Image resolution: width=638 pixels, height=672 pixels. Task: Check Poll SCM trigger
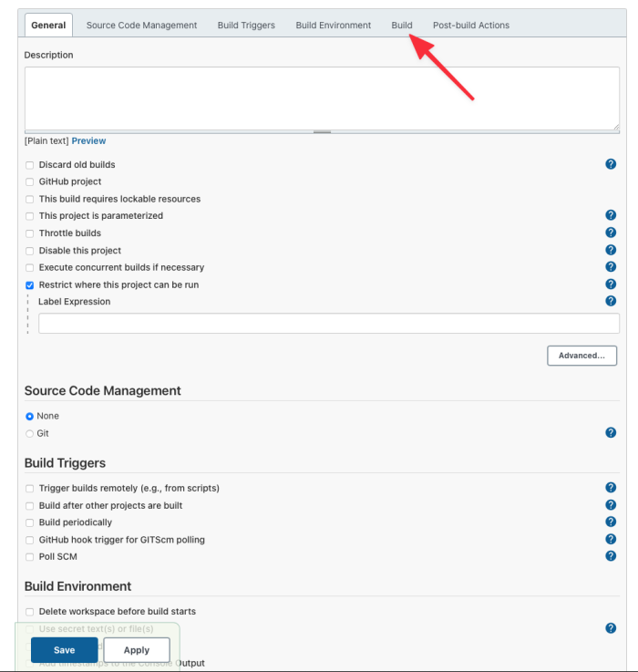pos(29,557)
